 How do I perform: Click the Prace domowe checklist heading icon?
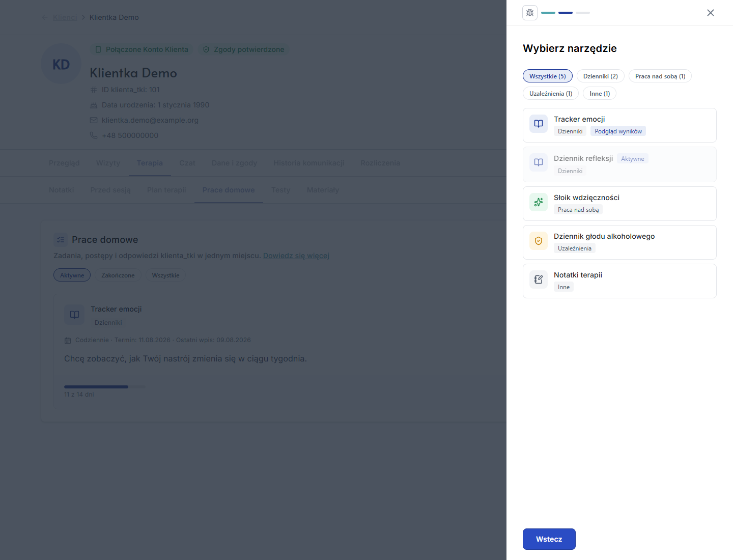[61, 240]
